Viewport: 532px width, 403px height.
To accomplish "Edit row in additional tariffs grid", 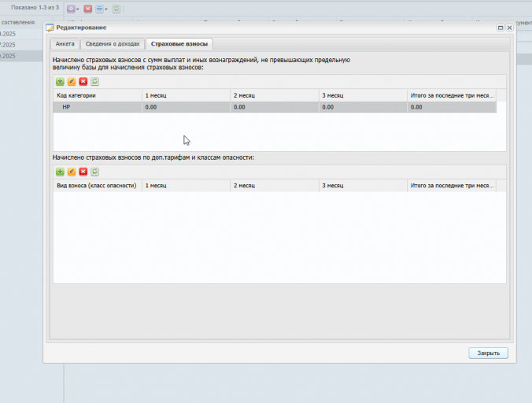I will point(72,172).
